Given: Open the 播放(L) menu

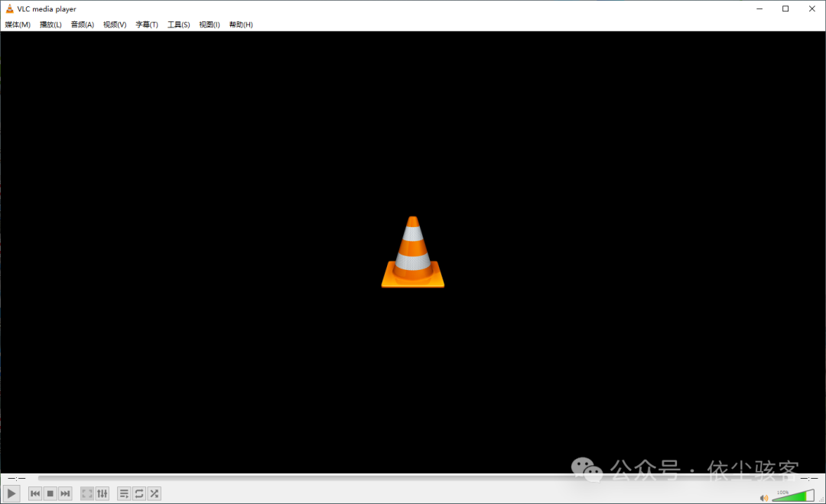Looking at the screenshot, I should click(50, 24).
